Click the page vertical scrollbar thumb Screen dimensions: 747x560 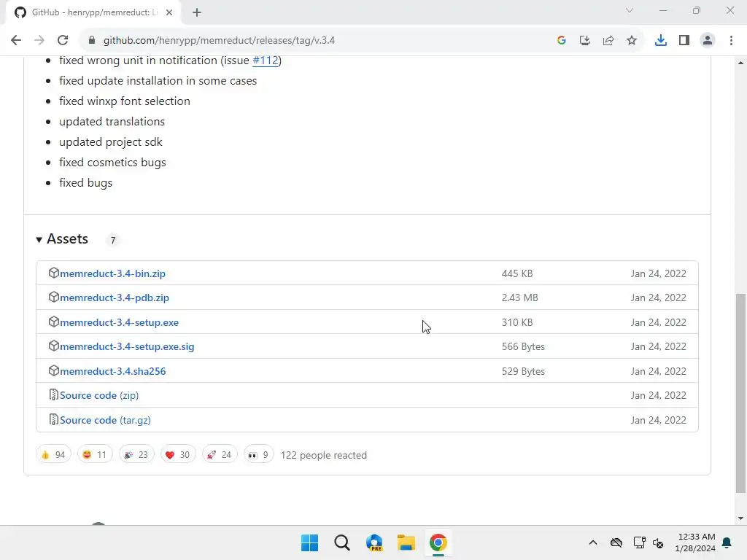point(740,393)
